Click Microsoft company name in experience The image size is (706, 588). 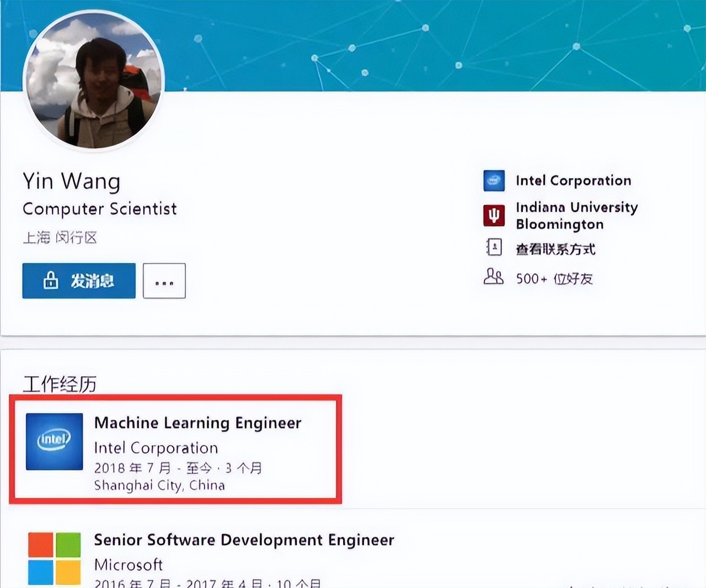pos(129,565)
